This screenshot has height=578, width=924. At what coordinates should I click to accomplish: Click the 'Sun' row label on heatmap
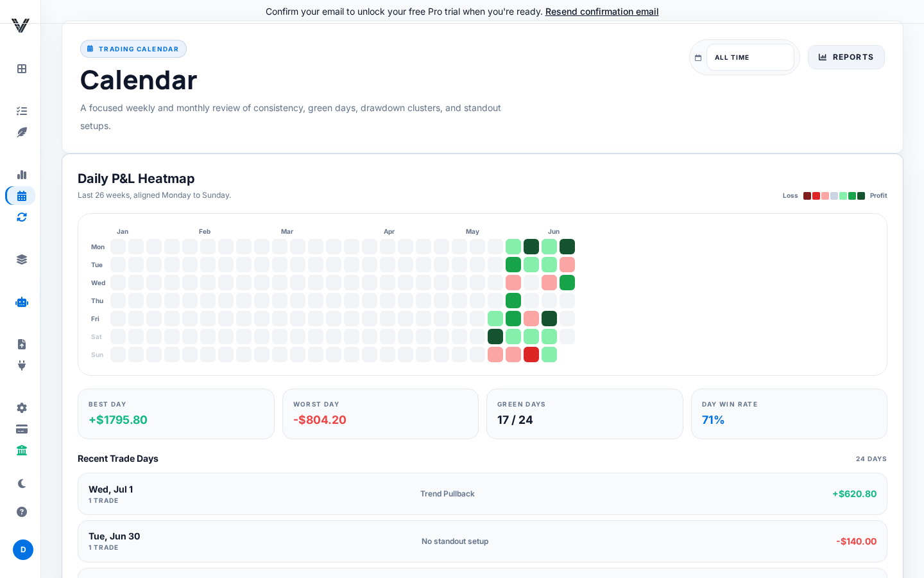point(97,355)
